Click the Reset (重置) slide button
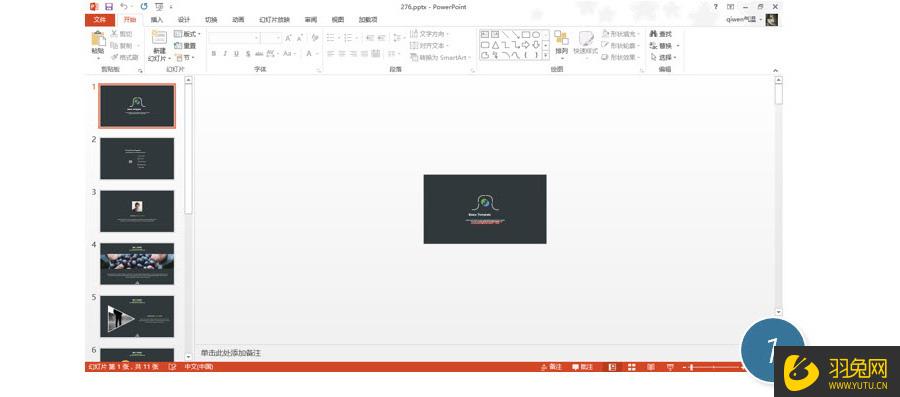 185,46
